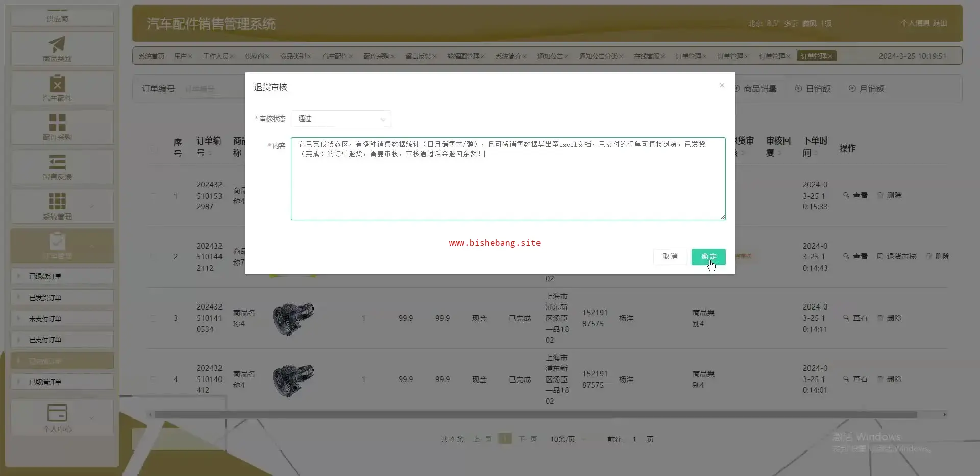Switch to the 用户 tab
The image size is (980, 476).
(x=180, y=56)
